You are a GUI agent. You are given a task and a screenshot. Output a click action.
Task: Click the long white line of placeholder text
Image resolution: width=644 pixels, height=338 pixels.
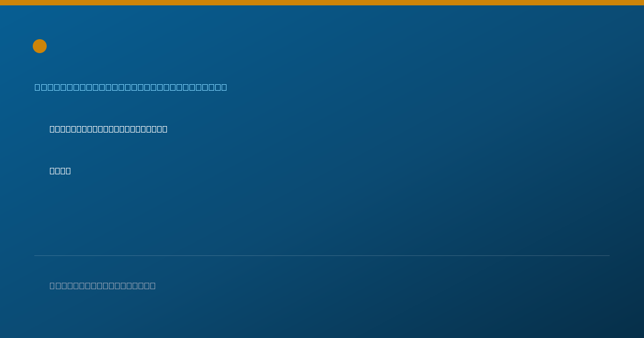(x=108, y=129)
